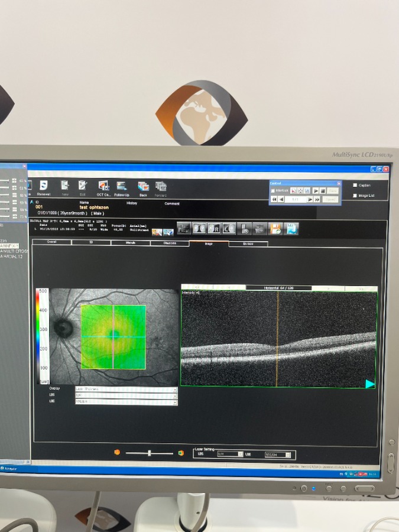Enable the Caption checkbox
Viewport: 399px width, 532px height.
click(354, 185)
